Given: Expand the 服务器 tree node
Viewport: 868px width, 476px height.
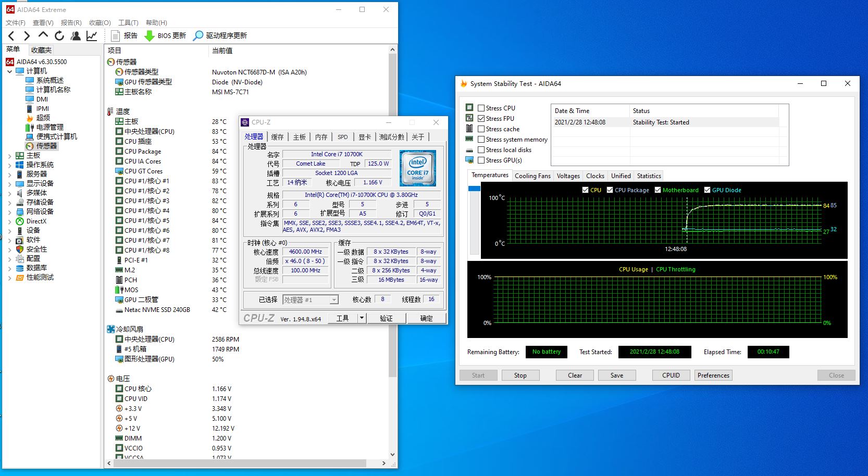Looking at the screenshot, I should (x=10, y=174).
